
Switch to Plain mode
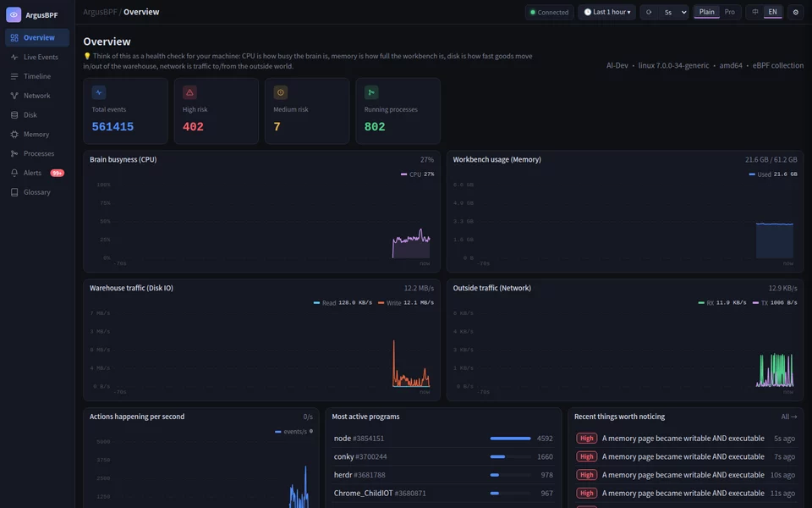click(706, 12)
